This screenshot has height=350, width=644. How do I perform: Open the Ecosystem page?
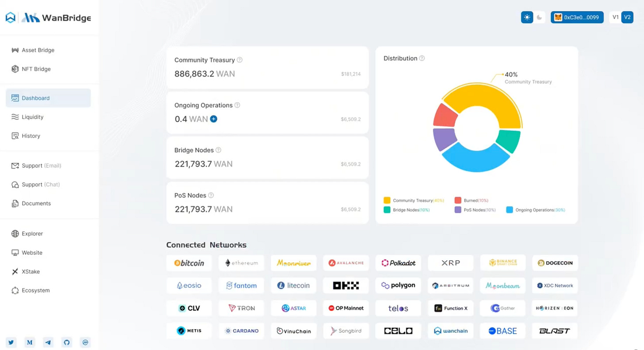pos(48,291)
